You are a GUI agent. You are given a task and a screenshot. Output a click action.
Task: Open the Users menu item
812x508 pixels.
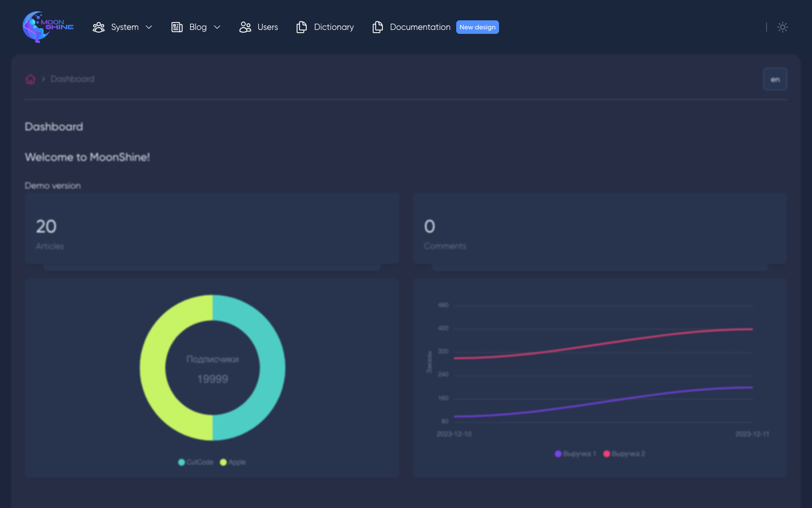pos(267,27)
